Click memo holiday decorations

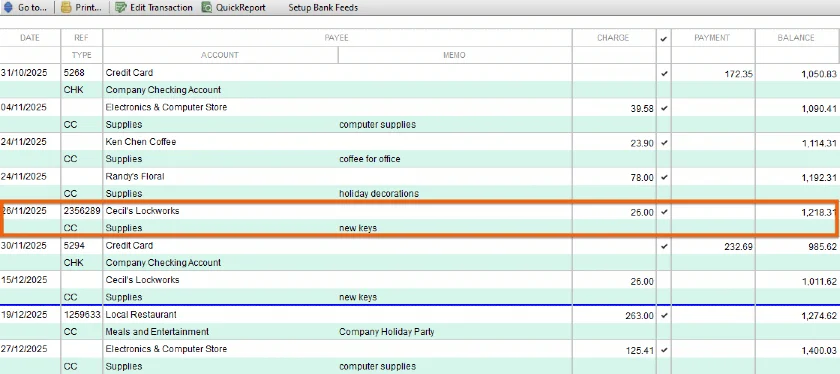click(379, 193)
